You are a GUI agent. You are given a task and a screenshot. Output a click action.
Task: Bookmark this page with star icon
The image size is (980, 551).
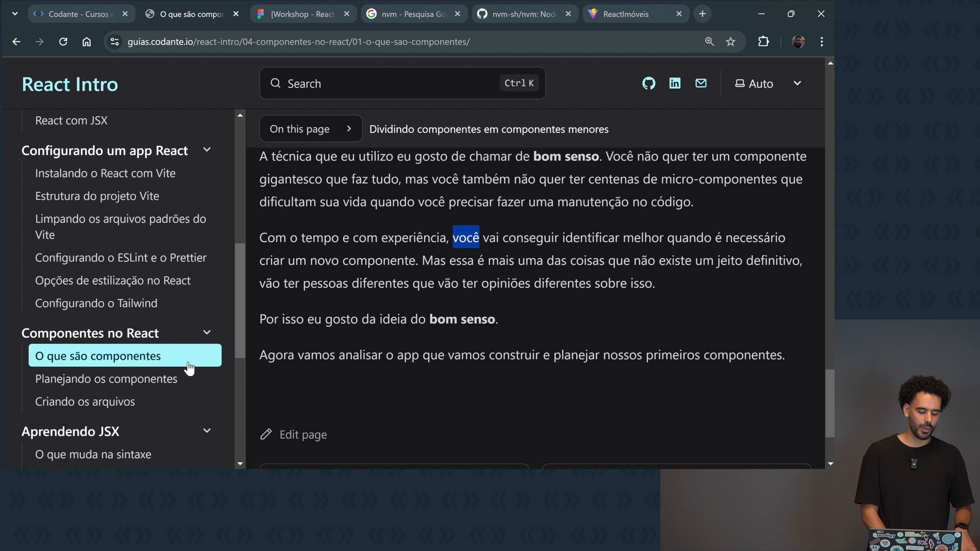pyautogui.click(x=730, y=42)
